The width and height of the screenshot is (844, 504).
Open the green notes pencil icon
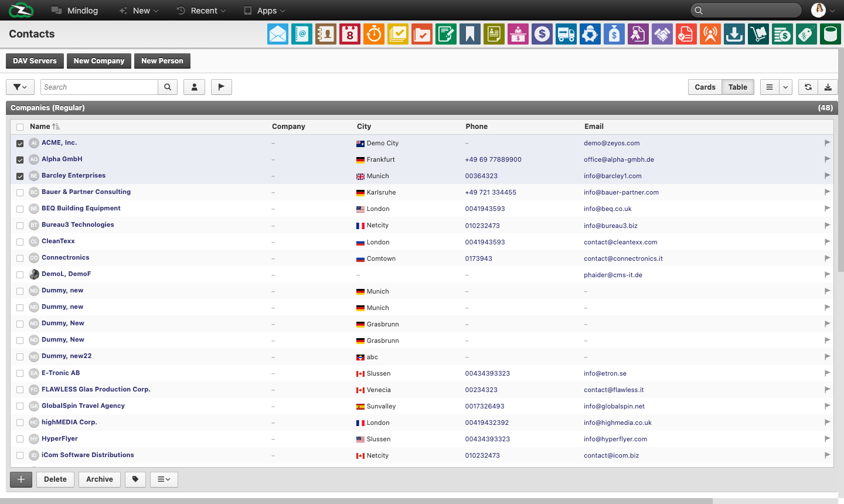point(446,34)
